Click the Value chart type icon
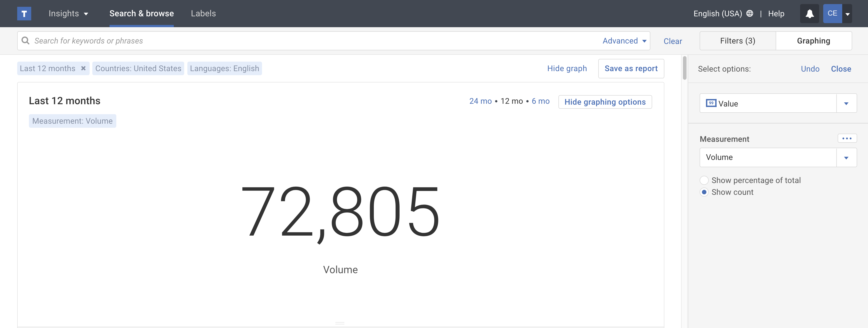 pos(711,103)
